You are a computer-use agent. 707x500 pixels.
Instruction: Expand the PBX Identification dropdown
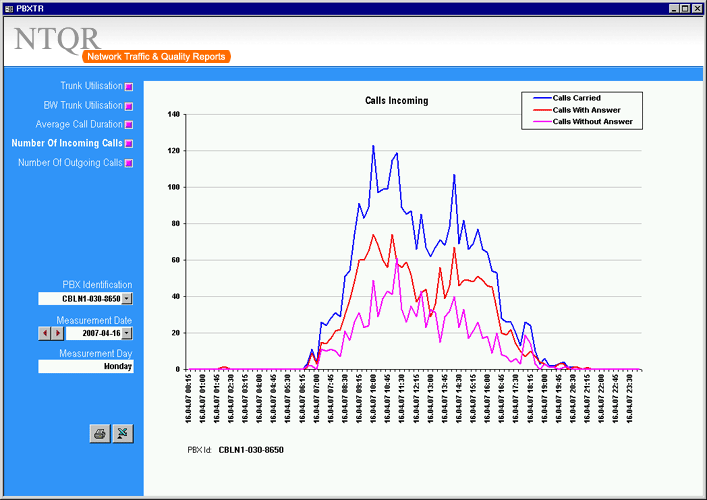coord(127,298)
